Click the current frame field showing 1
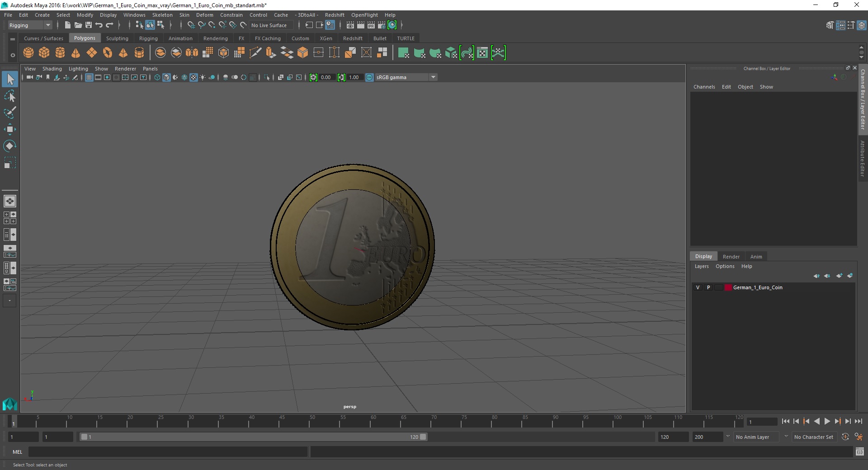The image size is (868, 470). click(x=762, y=422)
